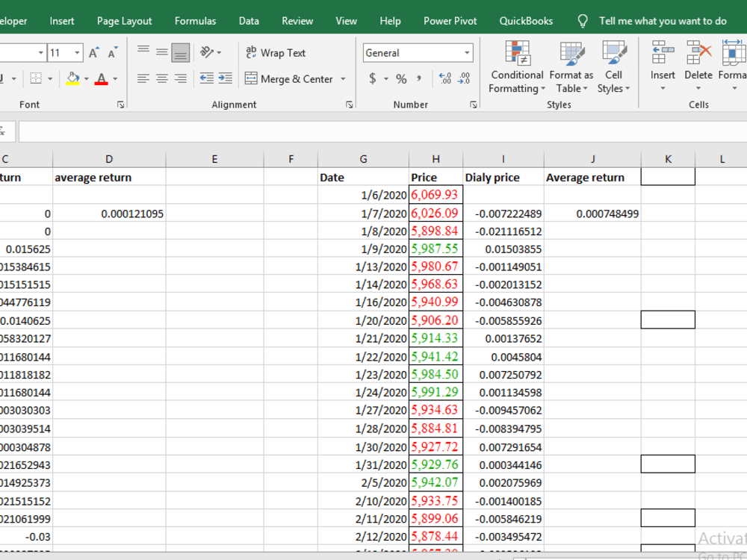This screenshot has width=747, height=560.
Task: Toggle bottom align button
Action: [181, 52]
